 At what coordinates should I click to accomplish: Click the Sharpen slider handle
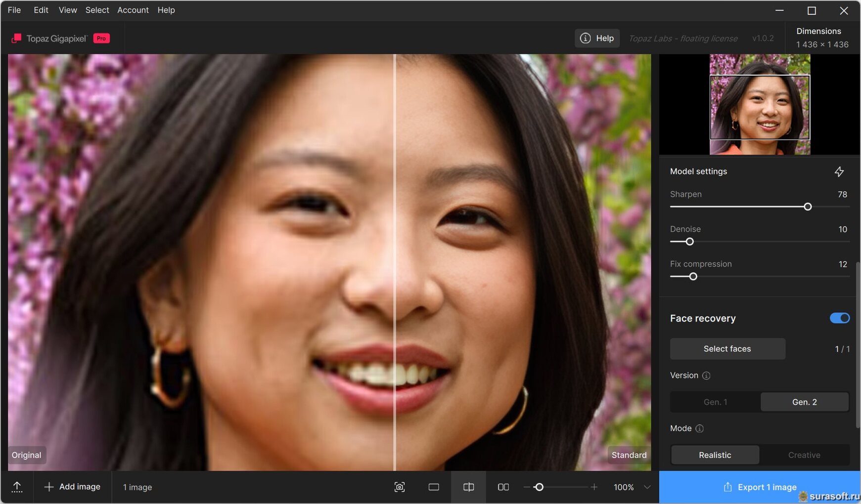tap(808, 207)
